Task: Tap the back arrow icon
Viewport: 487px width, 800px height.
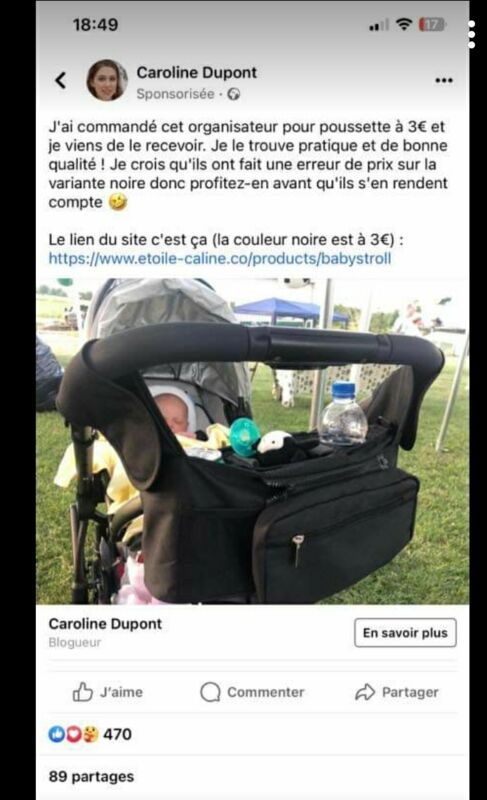Action: click(x=60, y=80)
